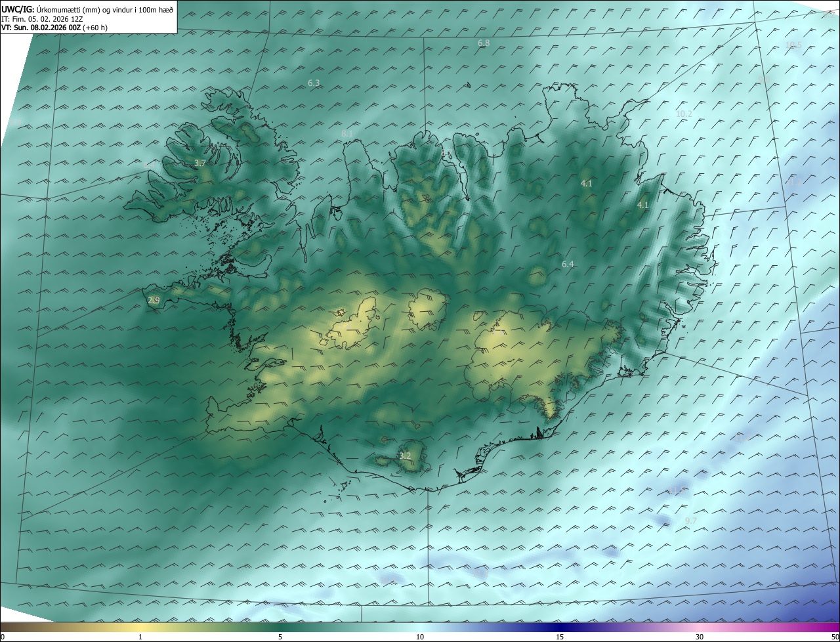
Task: Click the colorbar tick label 1
Action: pyautogui.click(x=140, y=637)
